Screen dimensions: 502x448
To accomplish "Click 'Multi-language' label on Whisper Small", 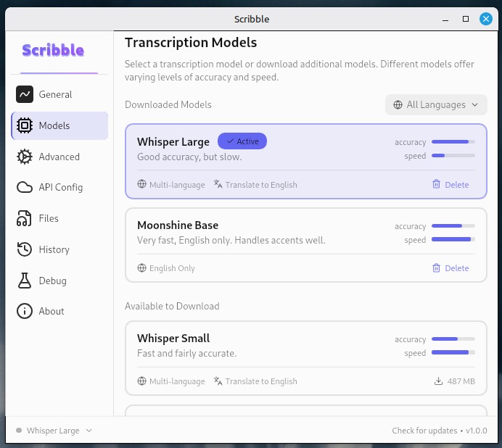I will coord(177,381).
